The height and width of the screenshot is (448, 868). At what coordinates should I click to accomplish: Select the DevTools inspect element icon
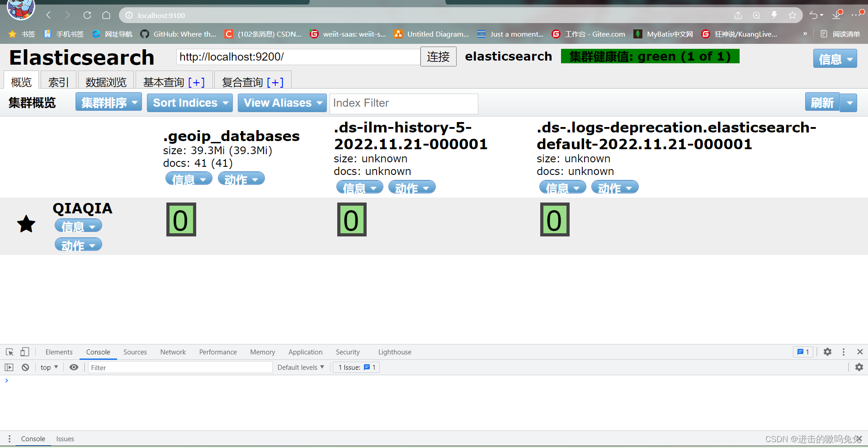coord(9,352)
